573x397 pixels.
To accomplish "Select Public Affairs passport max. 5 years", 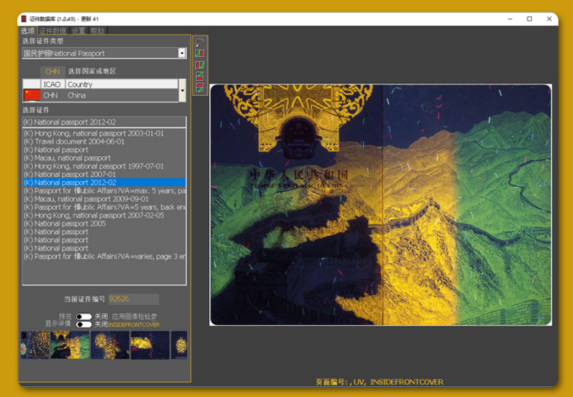I will click(104, 191).
